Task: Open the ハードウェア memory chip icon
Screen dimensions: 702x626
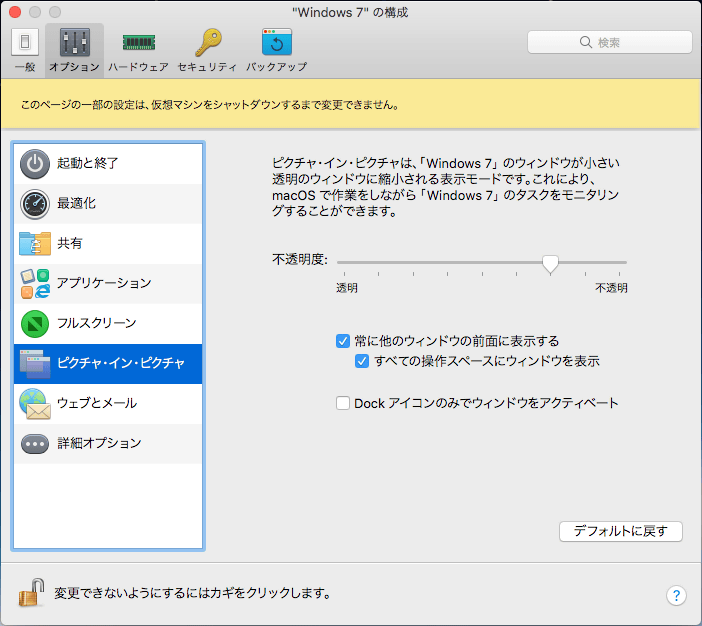Action: tap(139, 43)
